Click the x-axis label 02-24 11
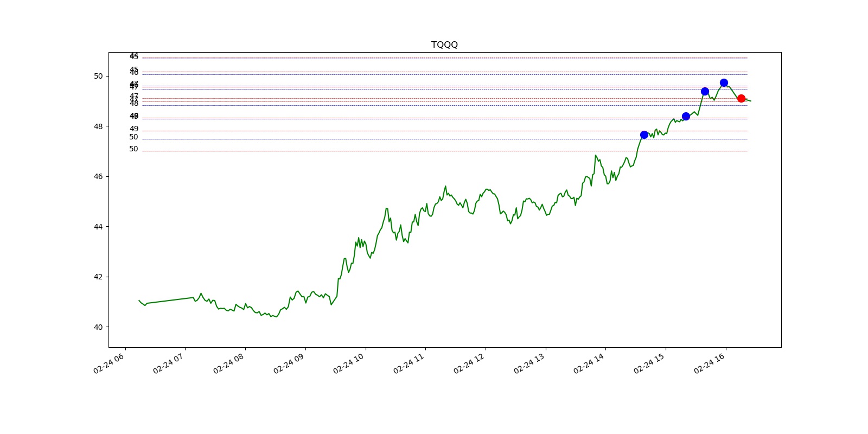Viewport: 868px width, 434px height. click(x=409, y=363)
